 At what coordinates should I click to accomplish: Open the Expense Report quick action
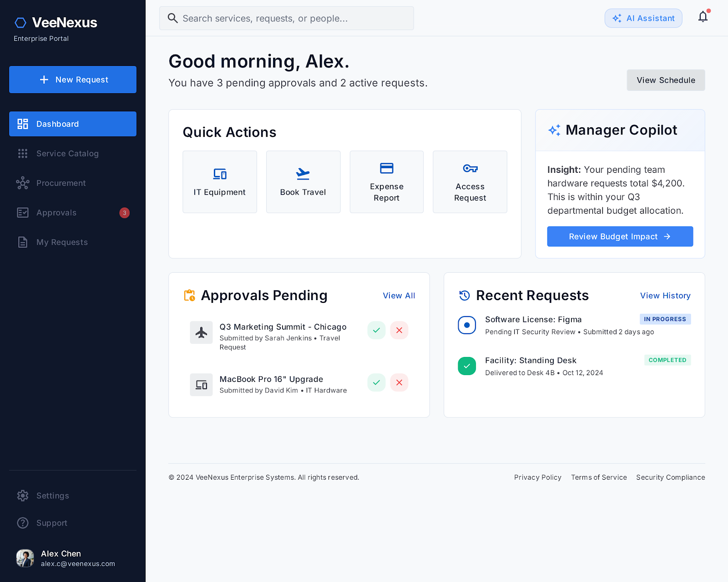(387, 182)
